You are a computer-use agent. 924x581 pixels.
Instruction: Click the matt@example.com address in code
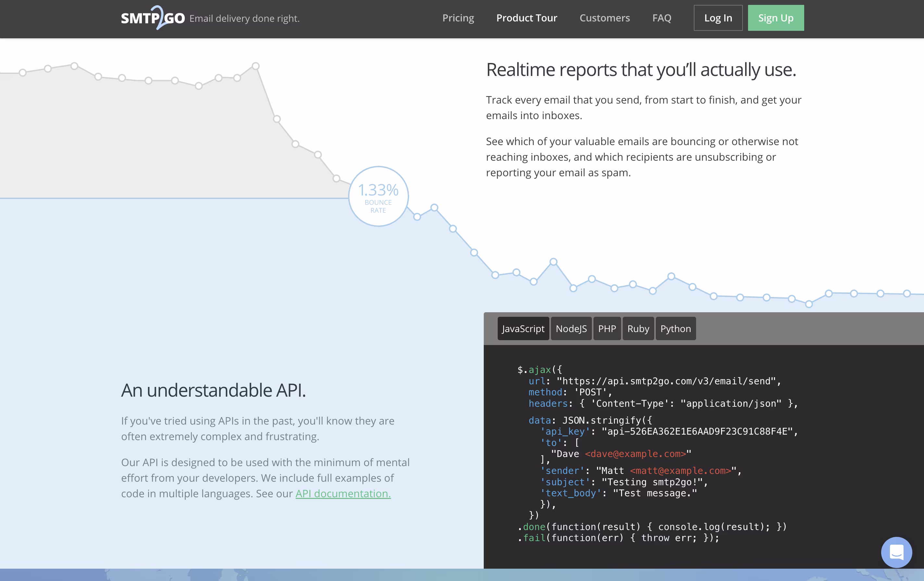pos(680,471)
